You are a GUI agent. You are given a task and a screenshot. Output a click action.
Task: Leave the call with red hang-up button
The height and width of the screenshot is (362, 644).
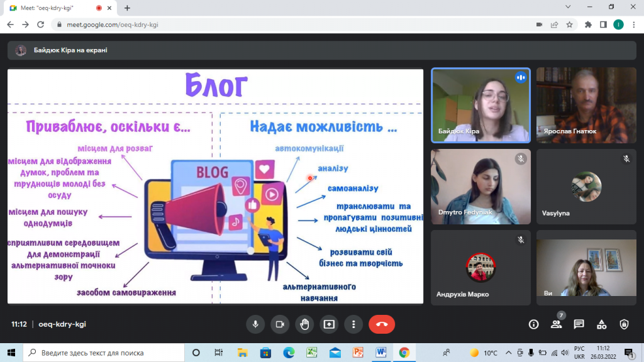click(382, 324)
